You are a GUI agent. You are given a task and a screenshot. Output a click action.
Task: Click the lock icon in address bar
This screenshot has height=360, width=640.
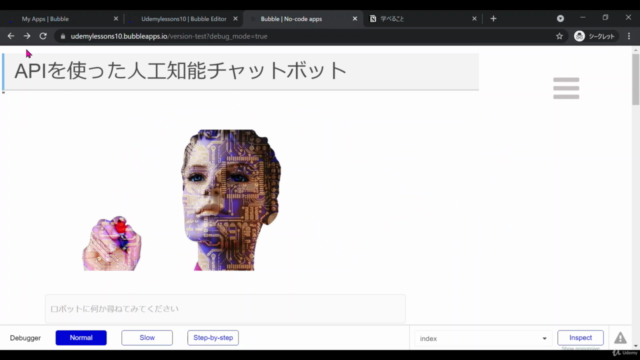tap(63, 36)
